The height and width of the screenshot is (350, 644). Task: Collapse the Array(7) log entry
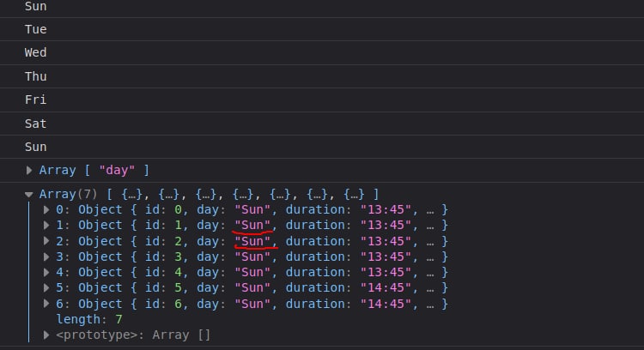pos(28,195)
